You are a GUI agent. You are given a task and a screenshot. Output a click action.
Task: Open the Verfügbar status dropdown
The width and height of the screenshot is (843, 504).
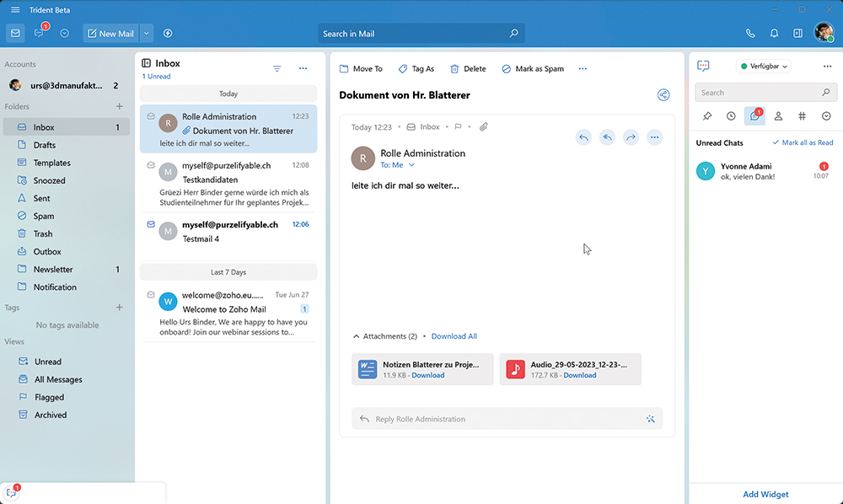tap(764, 65)
